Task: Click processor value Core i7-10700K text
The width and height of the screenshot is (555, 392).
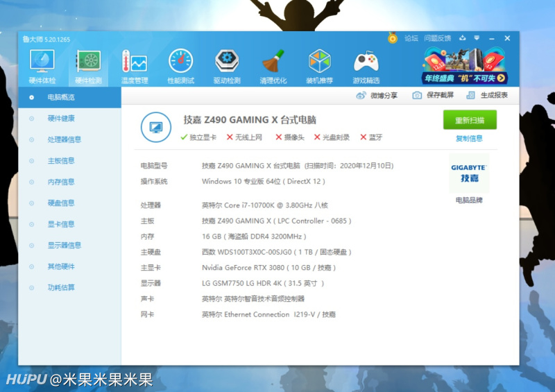Action: [x=265, y=205]
